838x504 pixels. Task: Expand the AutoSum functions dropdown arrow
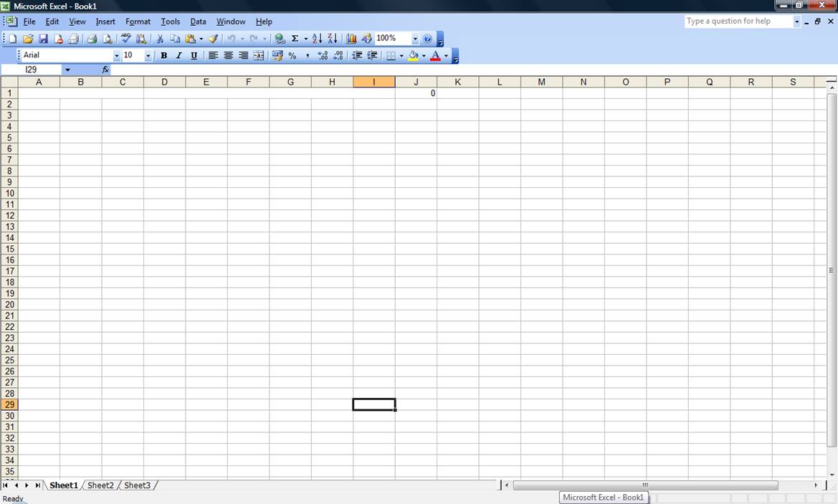point(305,39)
